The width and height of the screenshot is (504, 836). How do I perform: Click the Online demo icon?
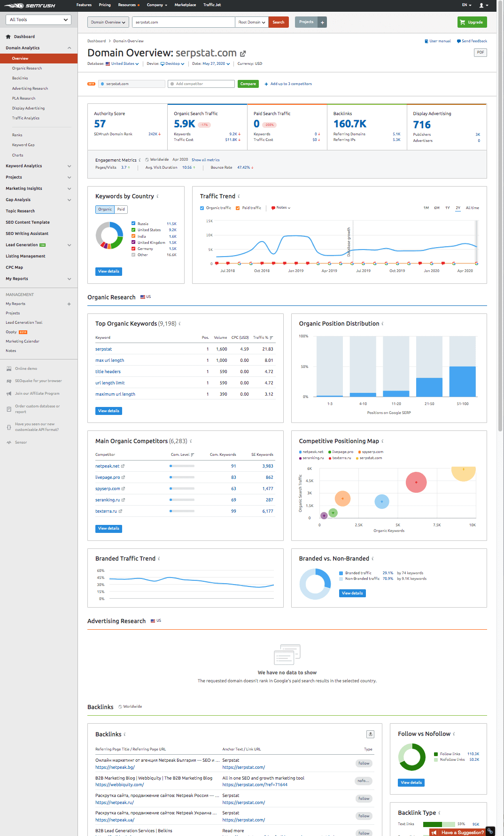9,368
